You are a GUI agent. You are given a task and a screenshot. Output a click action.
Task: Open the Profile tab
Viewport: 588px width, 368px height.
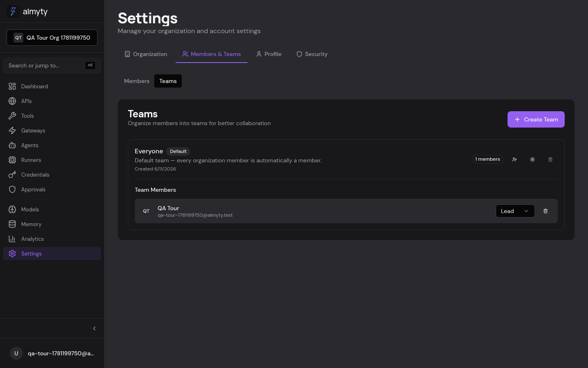coord(269,54)
